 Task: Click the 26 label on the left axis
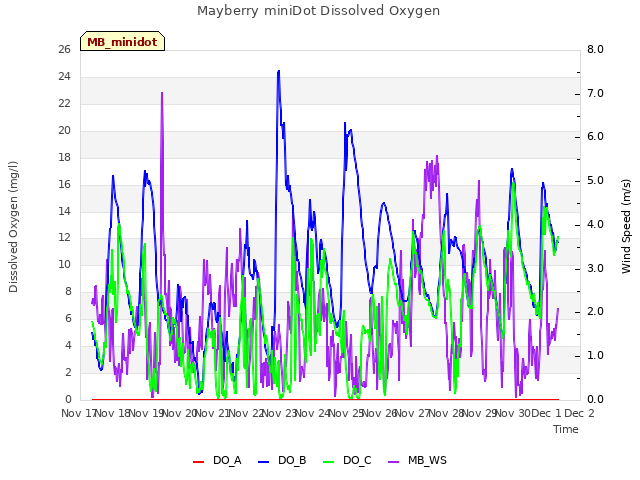(64, 49)
